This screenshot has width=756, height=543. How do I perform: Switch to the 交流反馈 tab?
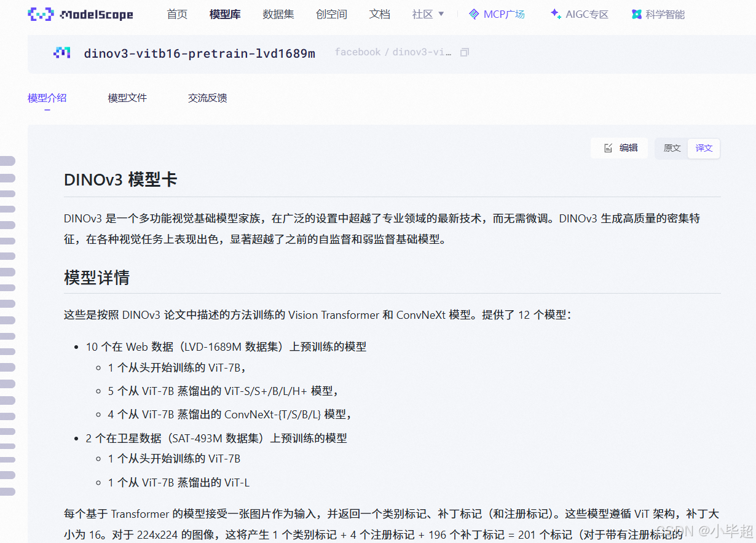(208, 98)
